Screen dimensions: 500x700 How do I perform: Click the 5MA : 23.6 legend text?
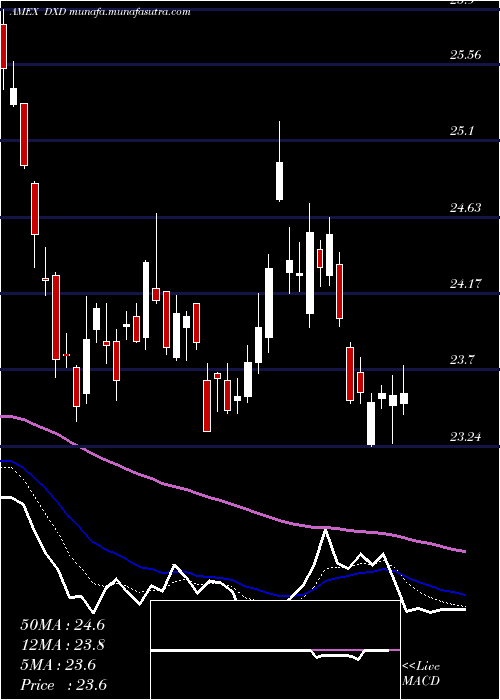coord(58,665)
